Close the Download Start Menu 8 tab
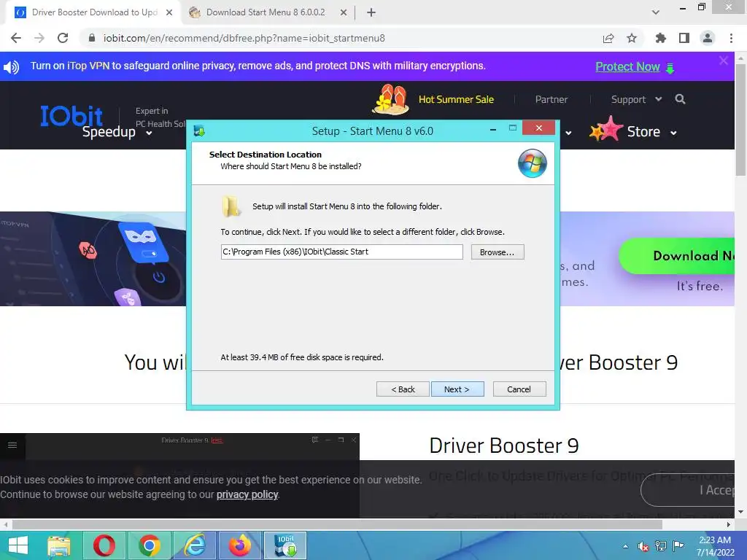747x560 pixels. pos(344,12)
